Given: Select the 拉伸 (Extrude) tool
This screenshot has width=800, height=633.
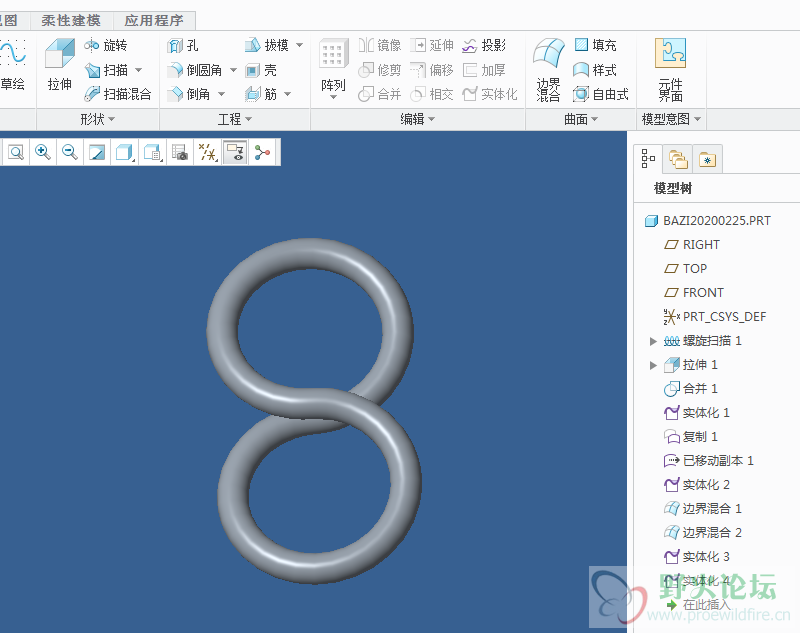Looking at the screenshot, I should coord(60,65).
